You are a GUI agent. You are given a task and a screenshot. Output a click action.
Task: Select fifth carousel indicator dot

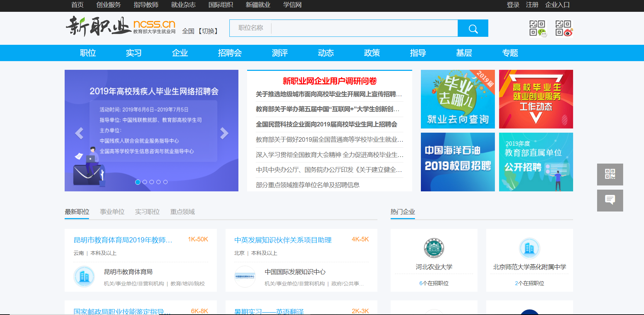(165, 182)
